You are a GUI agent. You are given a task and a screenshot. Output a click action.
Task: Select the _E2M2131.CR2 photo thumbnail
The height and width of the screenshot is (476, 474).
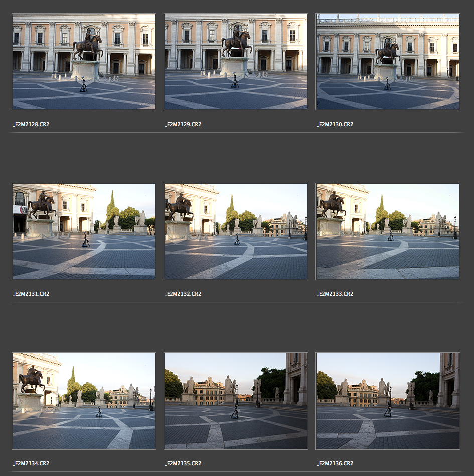coord(84,231)
